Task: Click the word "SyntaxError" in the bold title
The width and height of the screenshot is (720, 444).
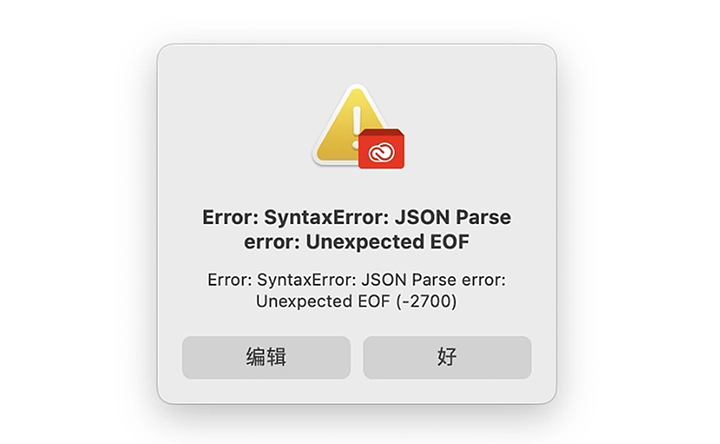Action: pos(325,217)
